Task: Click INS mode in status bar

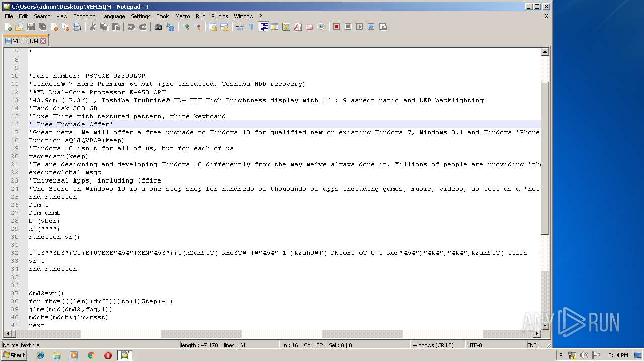Action: [532, 345]
